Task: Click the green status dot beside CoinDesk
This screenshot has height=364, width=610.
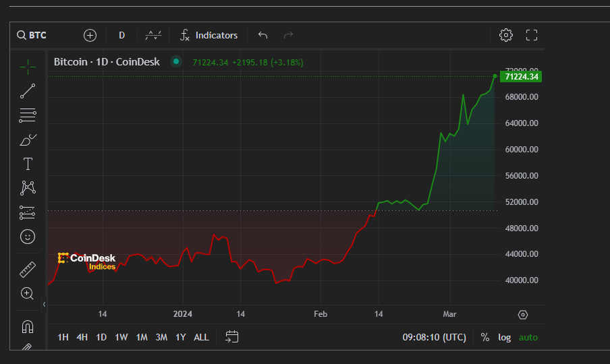Action: 176,62
